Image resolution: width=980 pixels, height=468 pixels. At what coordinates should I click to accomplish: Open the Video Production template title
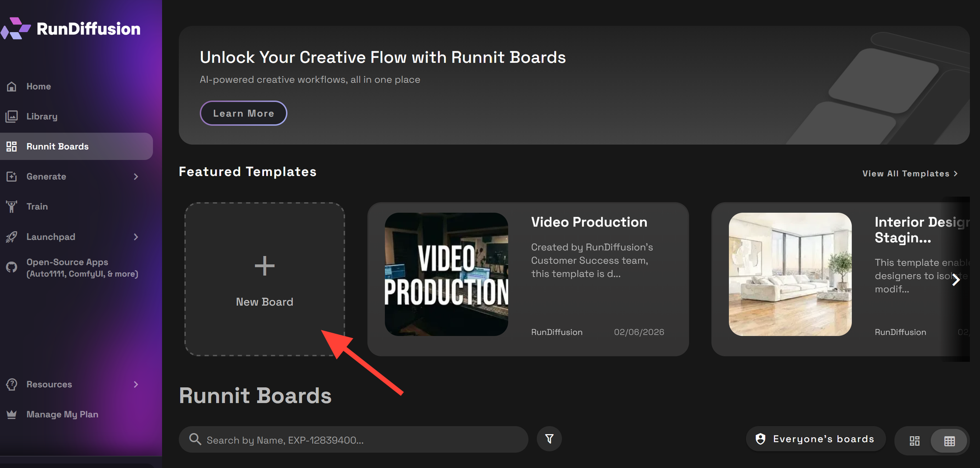coord(589,222)
